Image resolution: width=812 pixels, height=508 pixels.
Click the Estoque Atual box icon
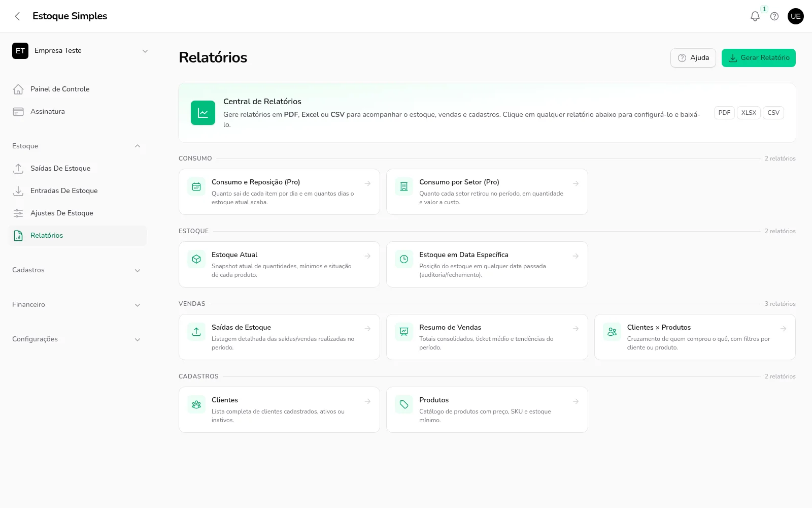pos(196,259)
